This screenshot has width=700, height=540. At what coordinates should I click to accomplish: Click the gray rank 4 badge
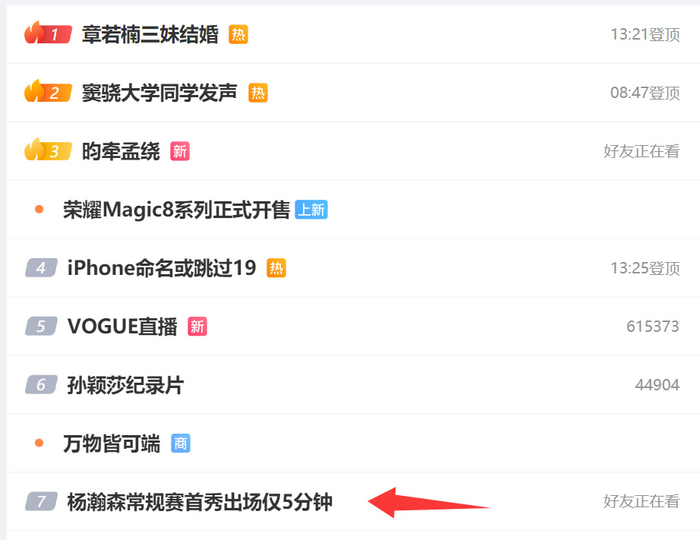(41, 268)
